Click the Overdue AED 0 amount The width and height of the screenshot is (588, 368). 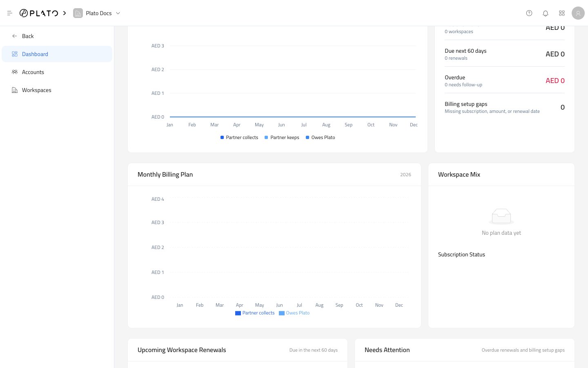555,81
